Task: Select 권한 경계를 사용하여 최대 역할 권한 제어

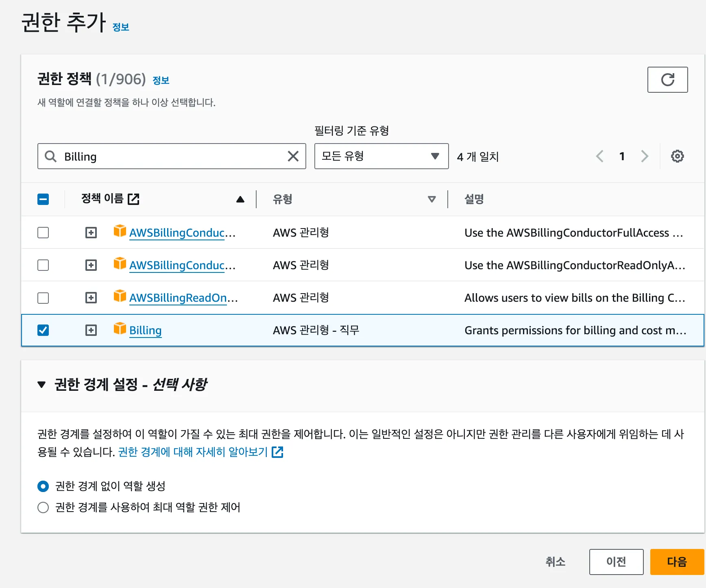Action: point(43,507)
